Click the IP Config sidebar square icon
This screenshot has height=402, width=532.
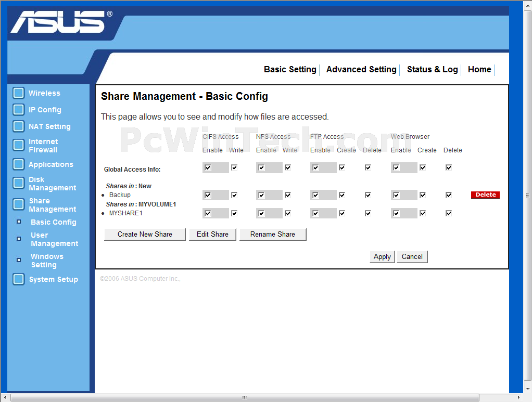tap(18, 110)
